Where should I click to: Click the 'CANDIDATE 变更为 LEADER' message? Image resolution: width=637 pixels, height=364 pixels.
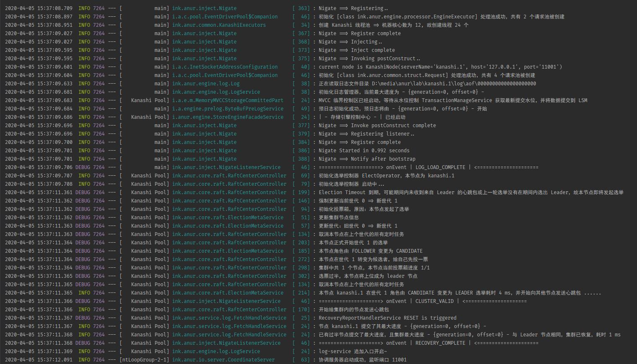(459, 293)
